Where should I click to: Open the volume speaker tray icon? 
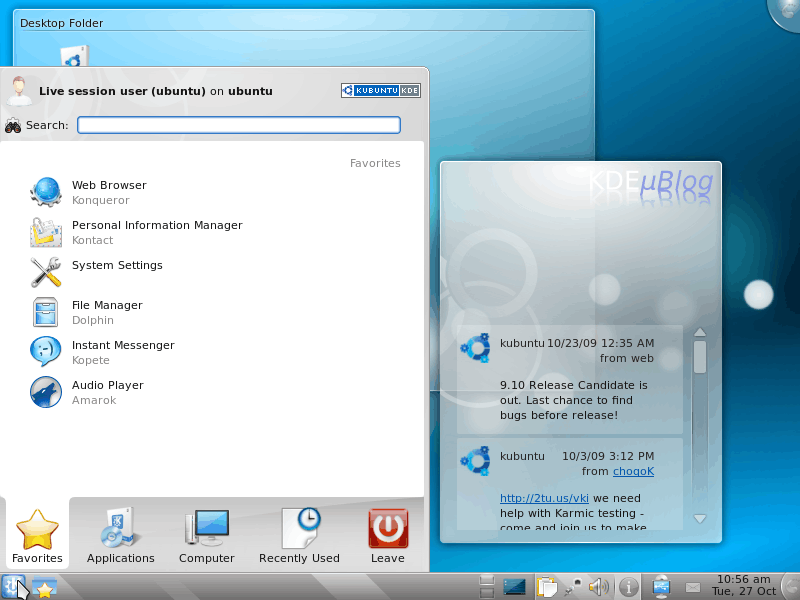pos(599,587)
